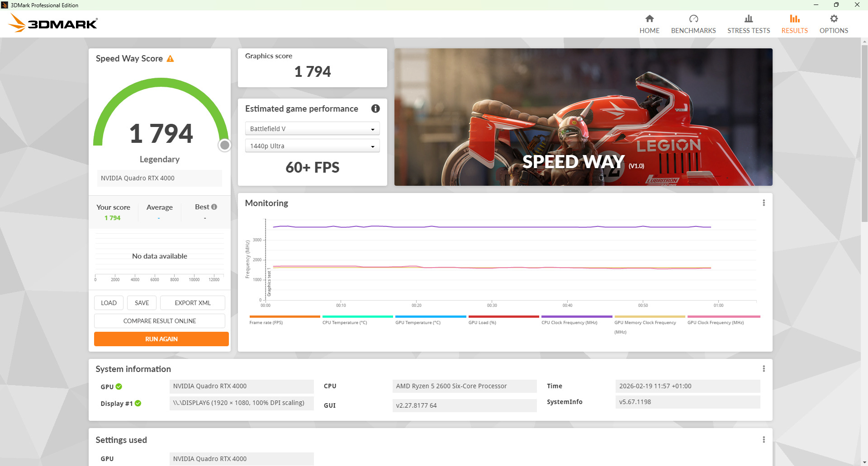This screenshot has width=868, height=466.
Task: Click the Stress Tests bar icon
Action: [749, 19]
